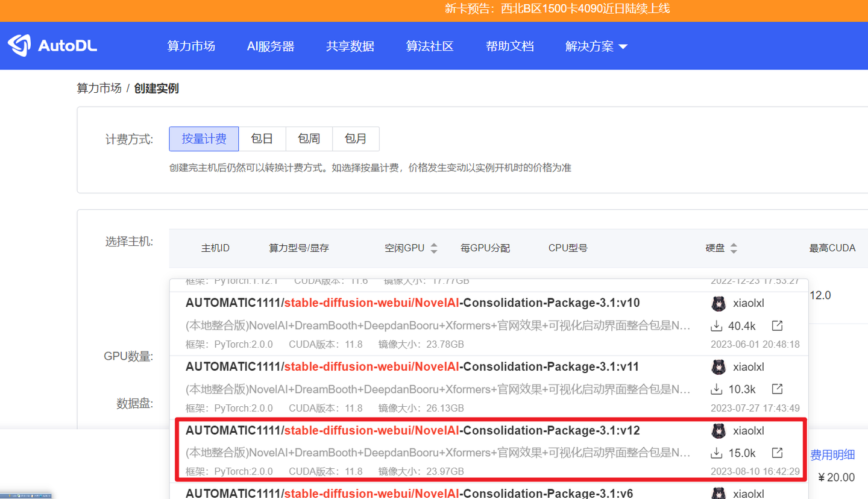The width and height of the screenshot is (868, 499).
Task: Click the external link icon on the v12 row
Action: (x=778, y=453)
